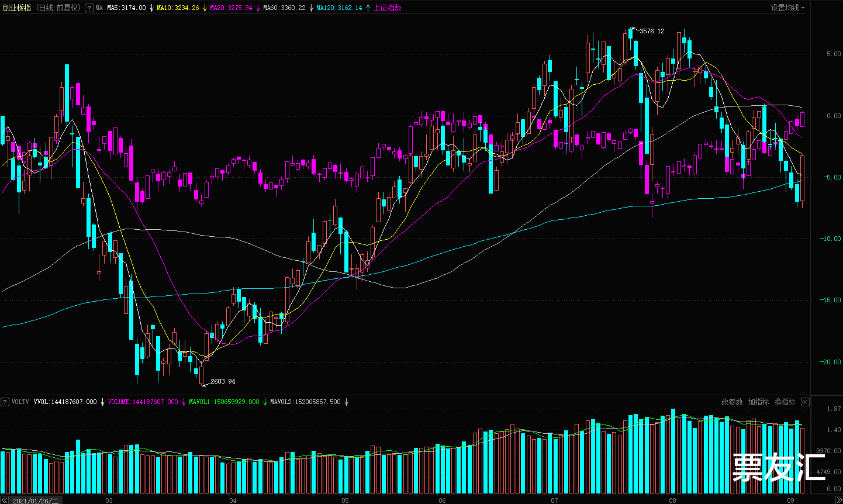This screenshot has height=504, width=843.
Task: Click the green MAVOL1:150659929.000 value
Action: 224,402
